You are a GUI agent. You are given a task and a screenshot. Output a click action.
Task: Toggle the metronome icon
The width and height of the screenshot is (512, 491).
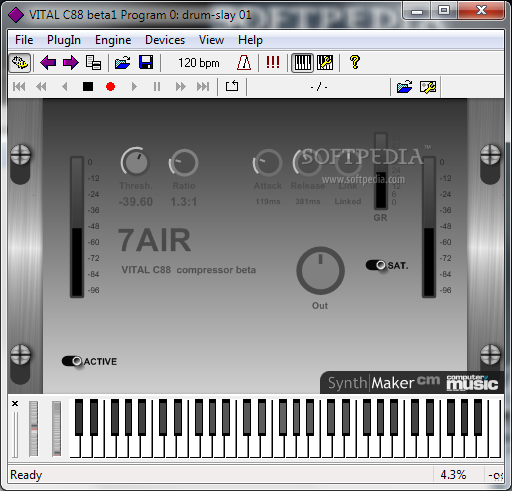pos(244,62)
